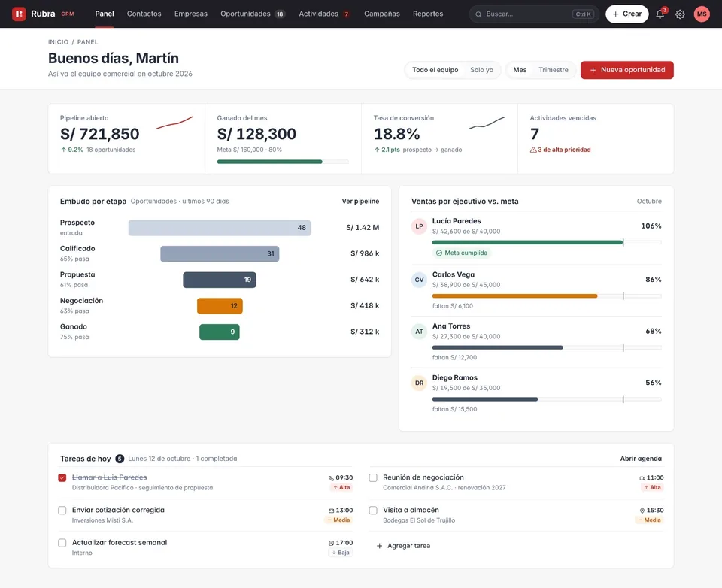Select Todo el equipo filter
Image resolution: width=722 pixels, height=588 pixels.
(435, 70)
